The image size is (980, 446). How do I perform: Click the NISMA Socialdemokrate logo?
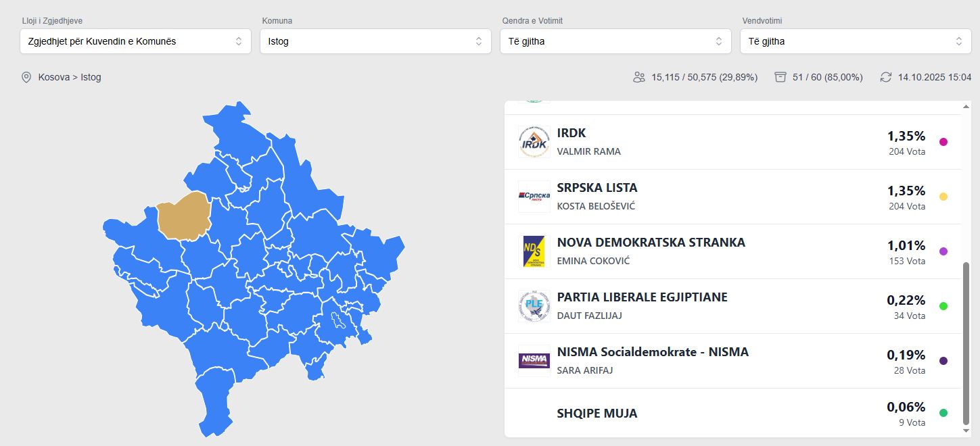pyautogui.click(x=534, y=361)
